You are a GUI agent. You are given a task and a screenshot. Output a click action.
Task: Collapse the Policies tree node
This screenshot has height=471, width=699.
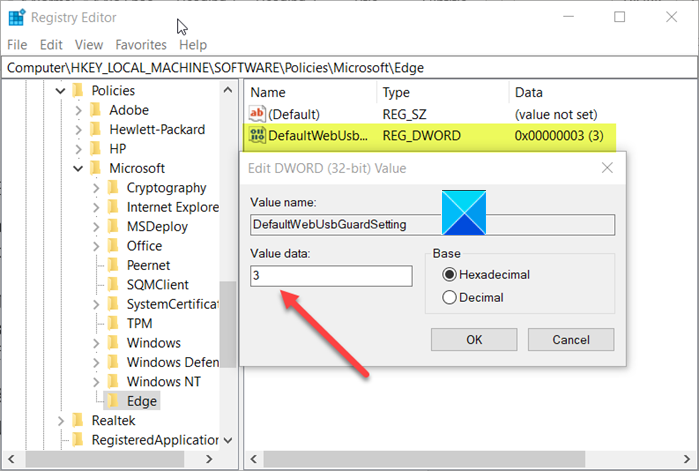[x=60, y=91]
